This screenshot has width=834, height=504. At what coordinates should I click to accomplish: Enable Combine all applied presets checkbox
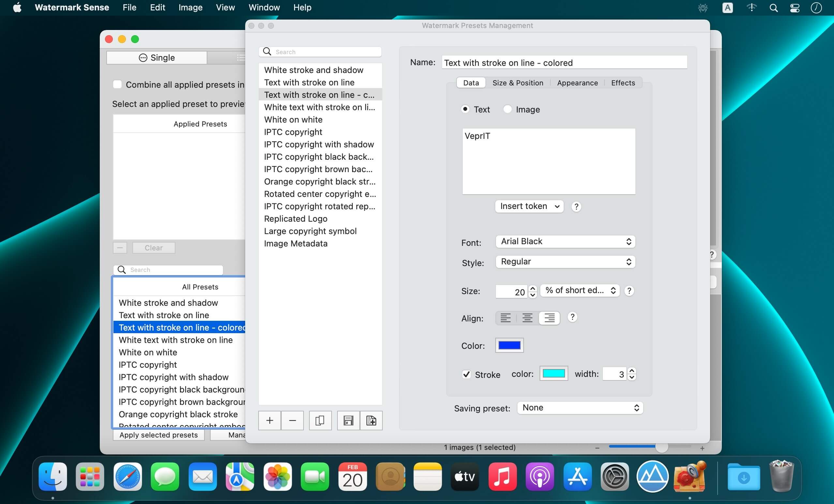click(x=117, y=84)
